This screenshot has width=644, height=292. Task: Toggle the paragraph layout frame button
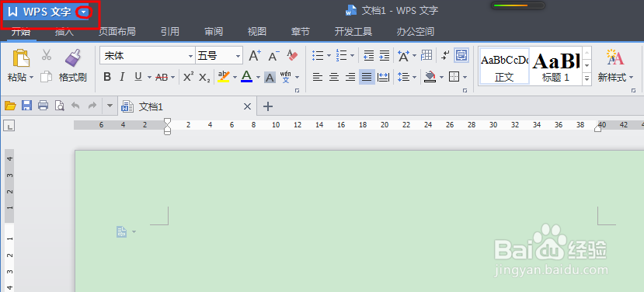461,55
